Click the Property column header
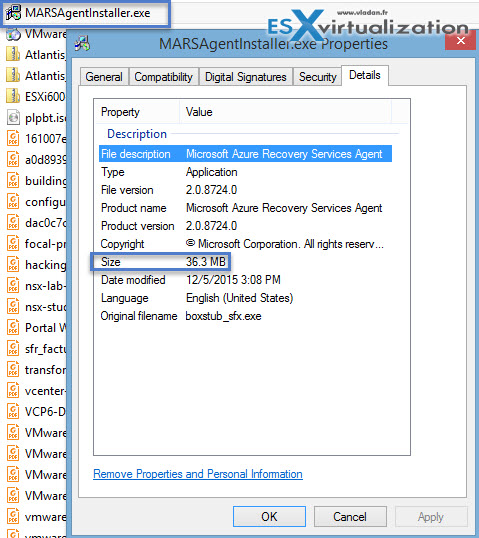Image resolution: width=479 pixels, height=538 pixels. pyautogui.click(x=138, y=112)
